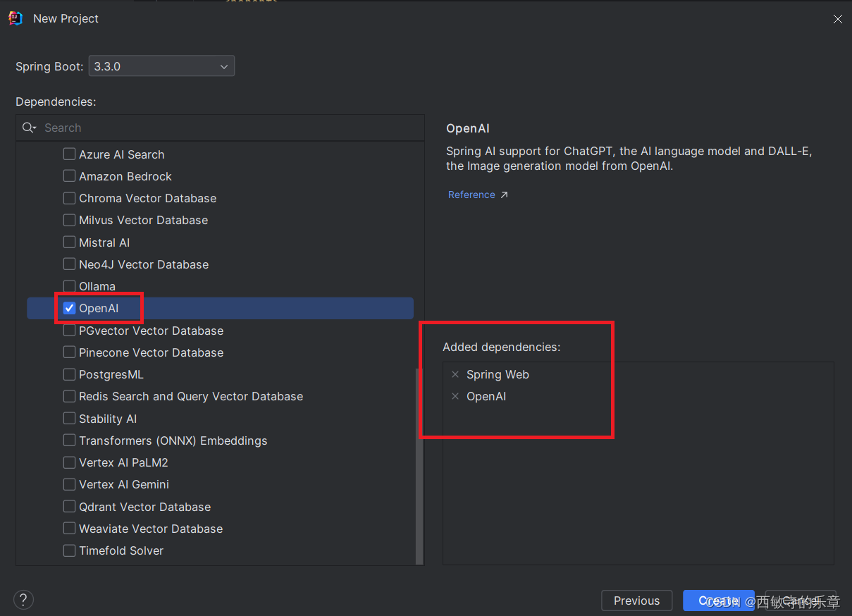
Task: Tick Weaviate Vector Database checkbox
Action: click(69, 529)
